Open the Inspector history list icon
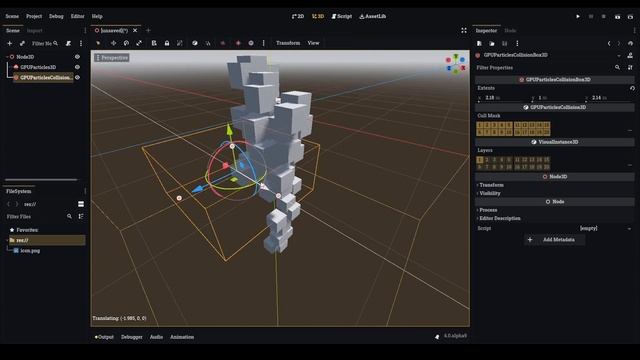640x360 pixels. pos(631,43)
